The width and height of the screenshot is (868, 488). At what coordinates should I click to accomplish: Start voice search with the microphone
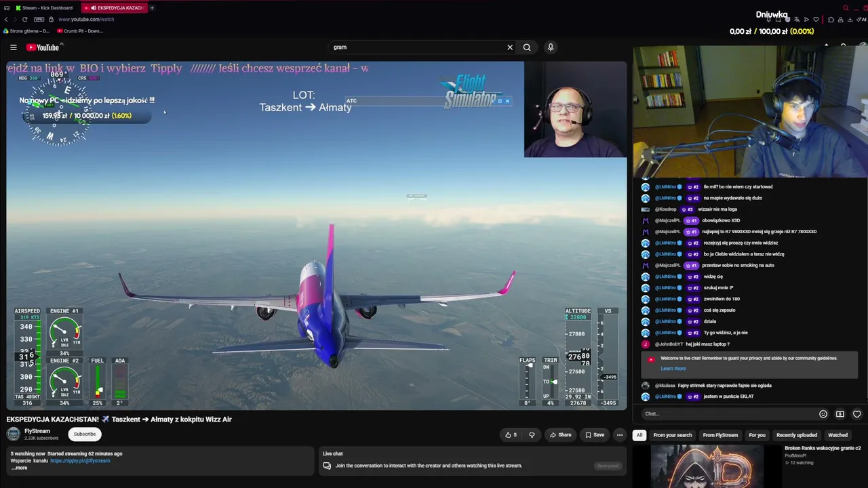click(x=551, y=47)
